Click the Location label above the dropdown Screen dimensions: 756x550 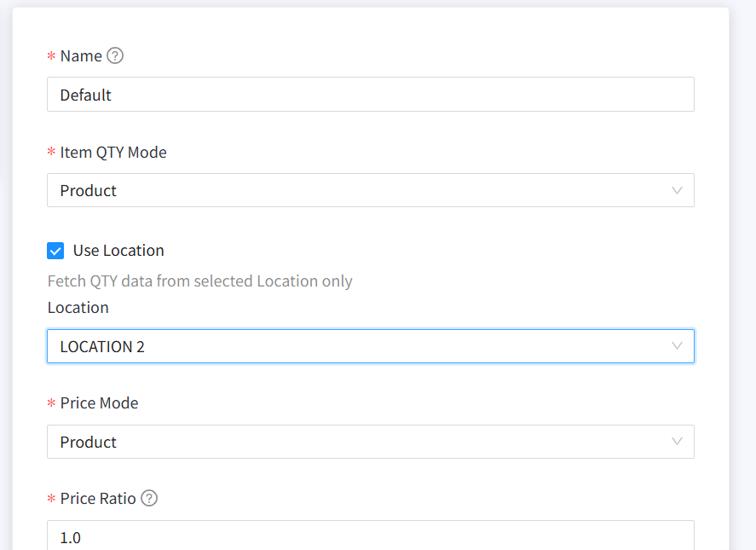(x=78, y=308)
